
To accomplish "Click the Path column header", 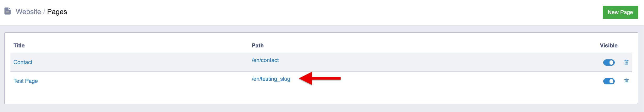I will coord(257,46).
